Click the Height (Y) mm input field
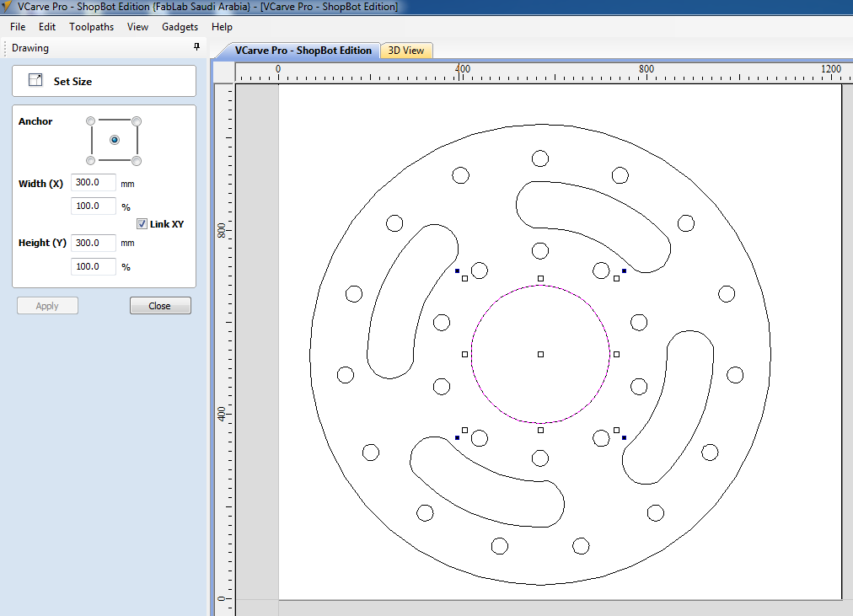Image resolution: width=853 pixels, height=616 pixels. [94, 243]
